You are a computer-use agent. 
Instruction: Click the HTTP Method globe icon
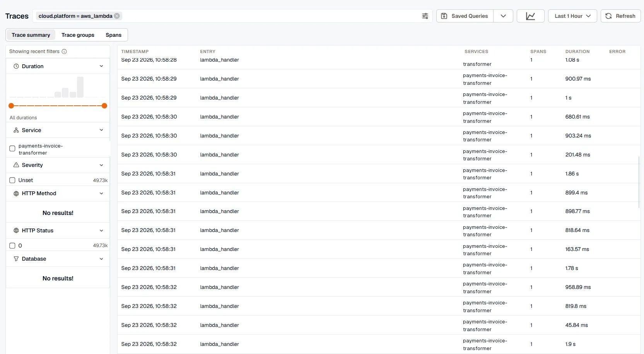coord(16,194)
